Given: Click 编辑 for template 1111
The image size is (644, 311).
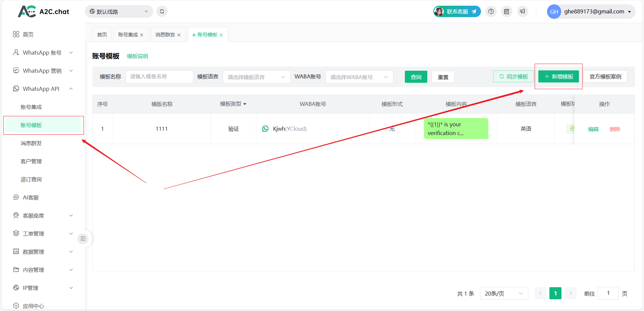Looking at the screenshot, I should pos(593,129).
